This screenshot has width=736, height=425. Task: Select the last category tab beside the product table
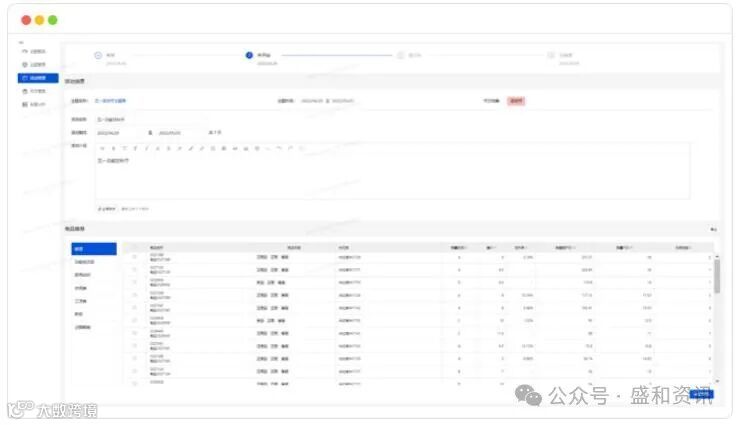tap(94, 327)
